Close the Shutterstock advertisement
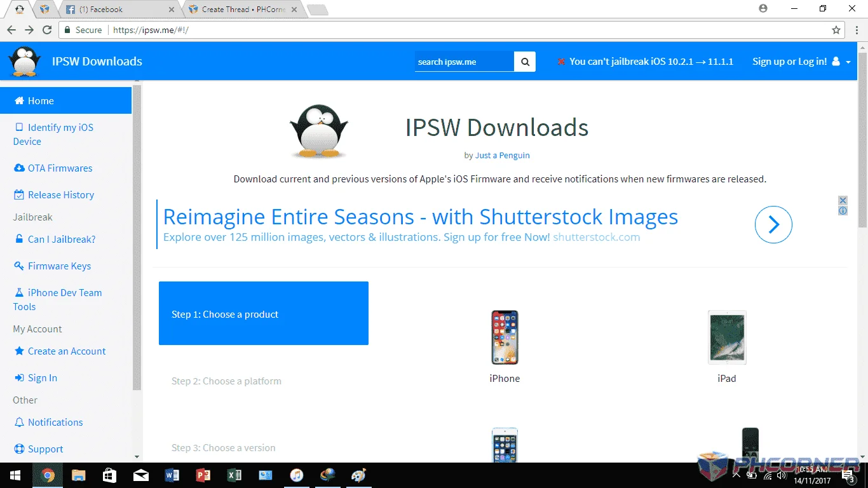868x488 pixels. (x=843, y=200)
